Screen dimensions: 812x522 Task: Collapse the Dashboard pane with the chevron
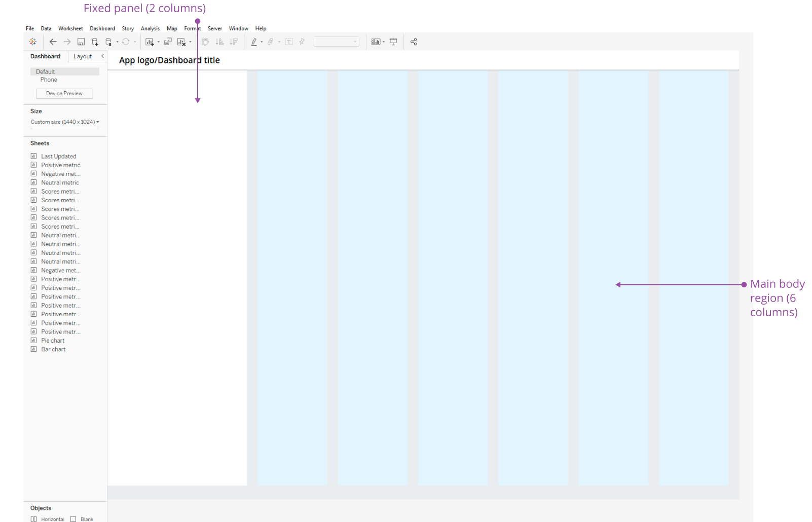coord(102,56)
